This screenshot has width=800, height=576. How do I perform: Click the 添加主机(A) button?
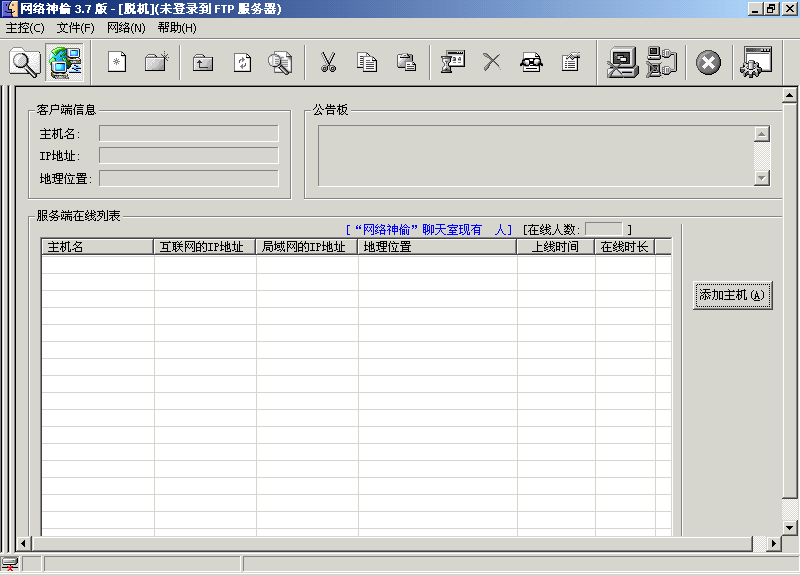[x=733, y=296]
